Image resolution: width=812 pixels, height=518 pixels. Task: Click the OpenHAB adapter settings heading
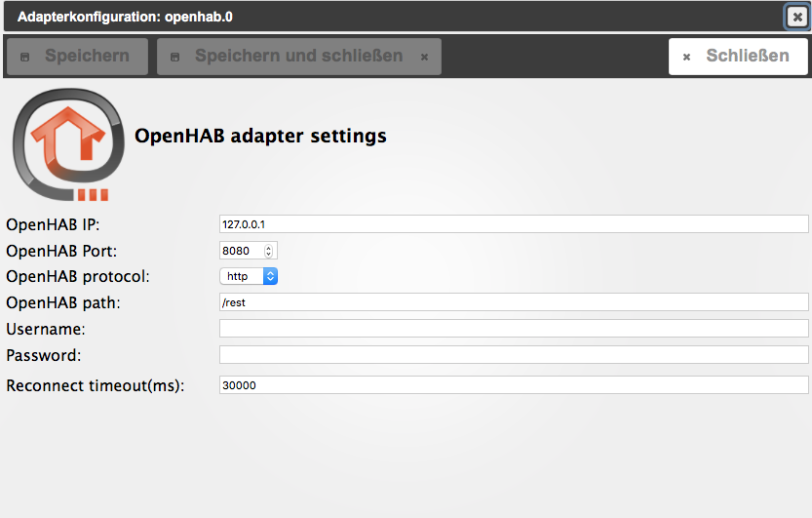point(260,137)
